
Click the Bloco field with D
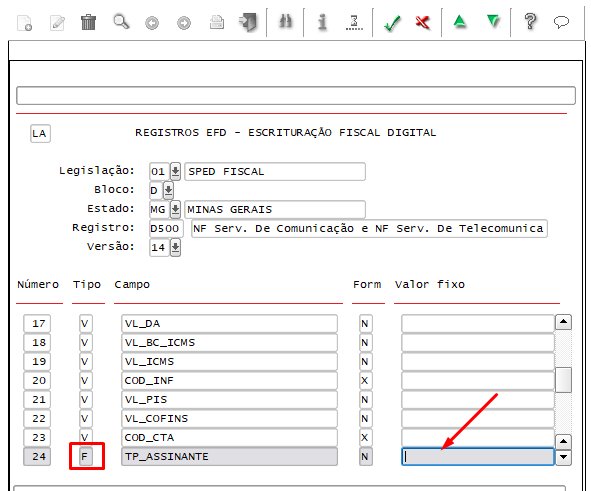pos(156,190)
